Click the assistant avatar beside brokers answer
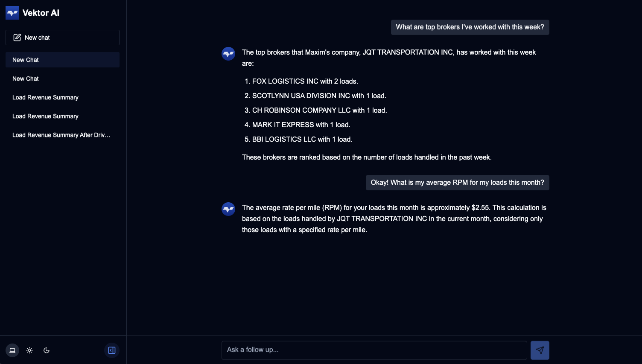 [228, 54]
